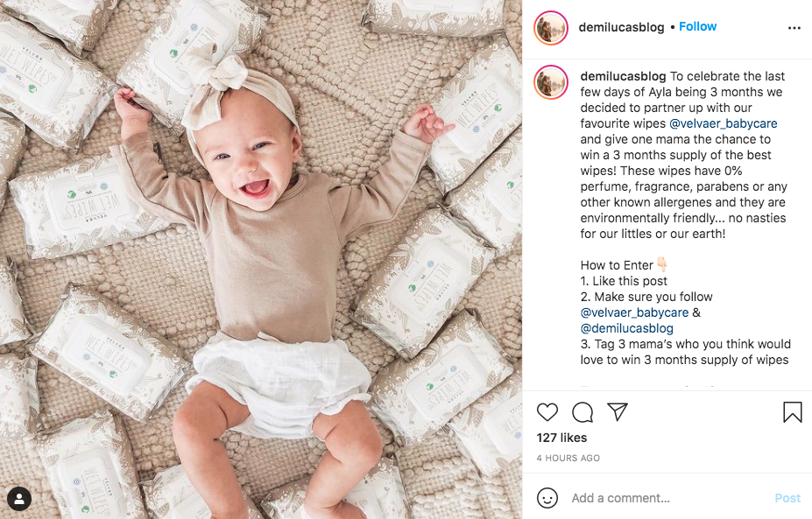Open more options three-dot menu
The width and height of the screenshot is (812, 519).
tap(794, 28)
